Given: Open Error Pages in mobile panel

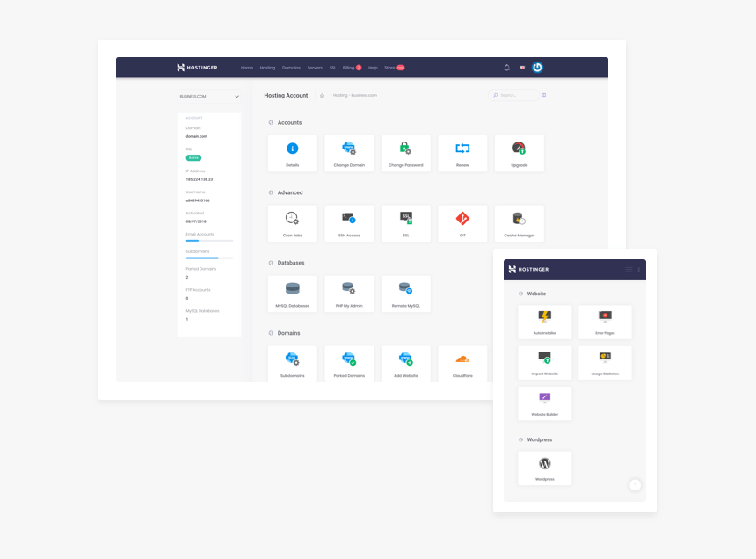Looking at the screenshot, I should click(x=605, y=322).
